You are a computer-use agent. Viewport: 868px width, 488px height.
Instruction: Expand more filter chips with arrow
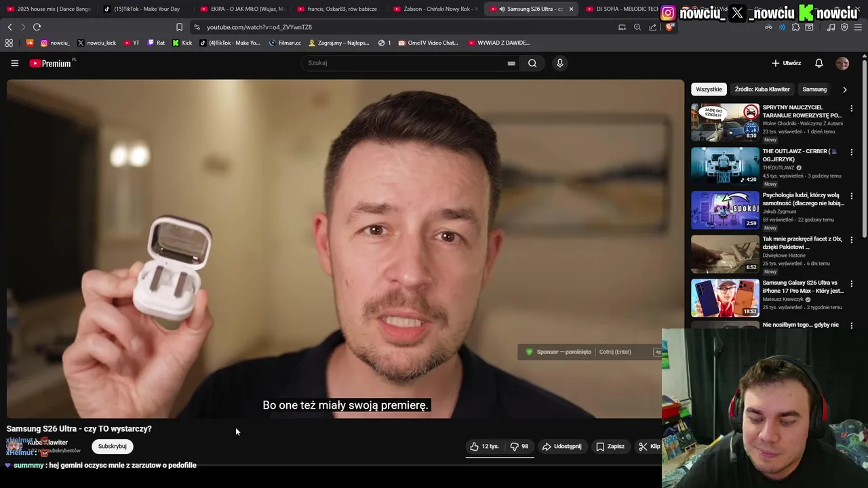[x=844, y=89]
